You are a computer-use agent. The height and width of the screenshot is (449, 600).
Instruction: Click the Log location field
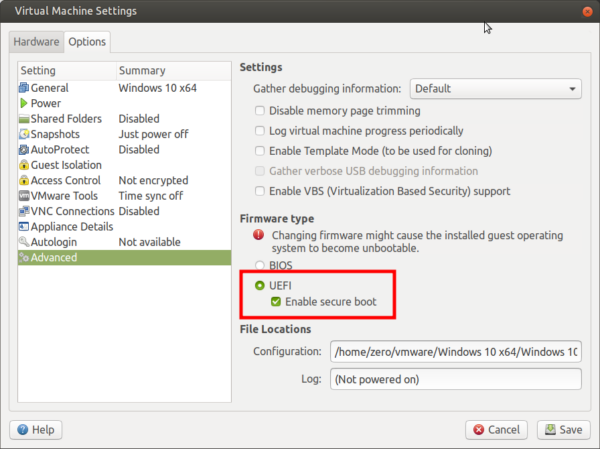click(x=456, y=379)
